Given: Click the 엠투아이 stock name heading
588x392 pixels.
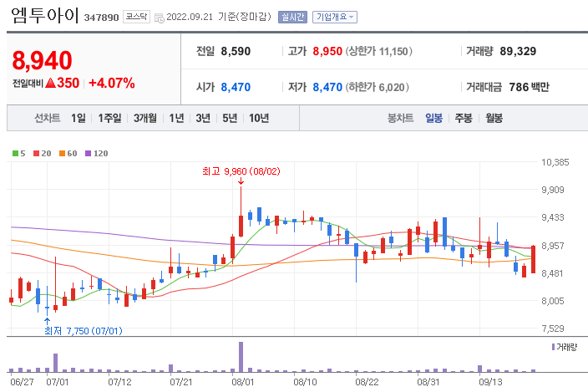Looking at the screenshot, I should (44, 15).
